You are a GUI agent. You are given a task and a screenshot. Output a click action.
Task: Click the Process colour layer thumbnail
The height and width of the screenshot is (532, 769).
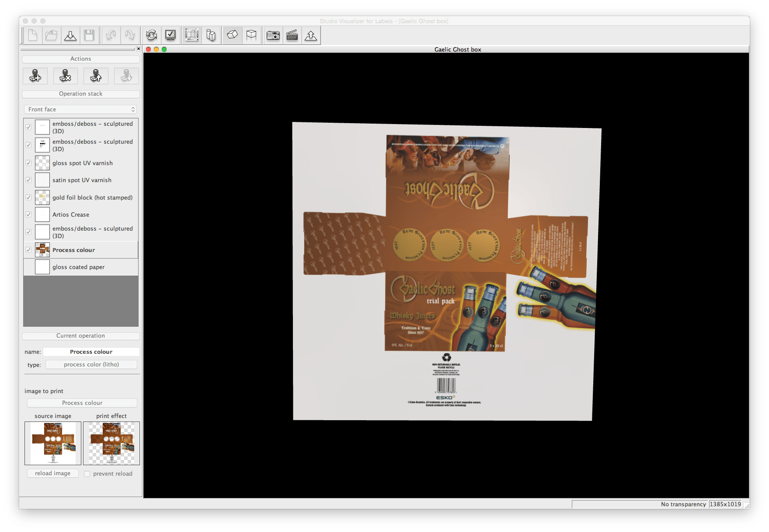[x=42, y=250]
